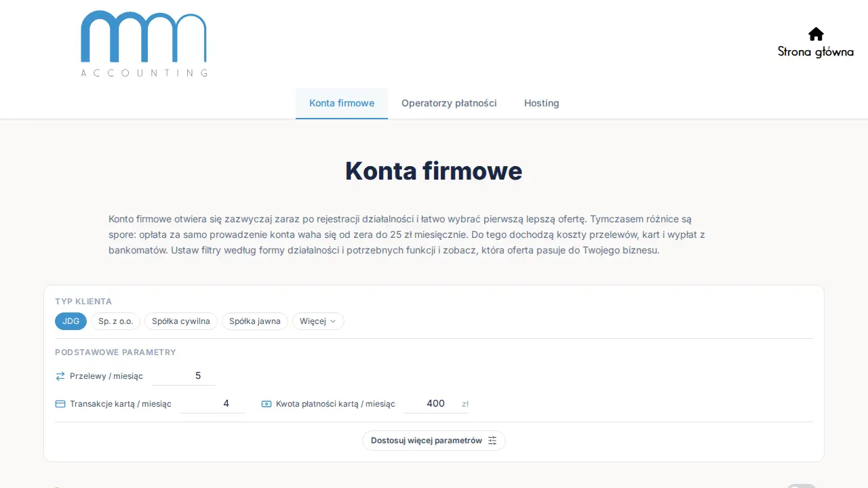
Task: Focus the Transakcje kartą / miesiąc field
Action: (x=212, y=404)
